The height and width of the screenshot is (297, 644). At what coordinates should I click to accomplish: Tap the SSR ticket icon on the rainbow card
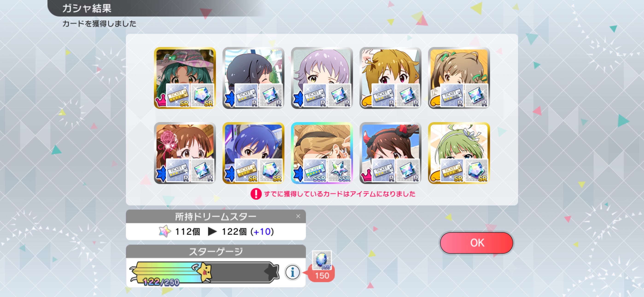click(x=315, y=171)
